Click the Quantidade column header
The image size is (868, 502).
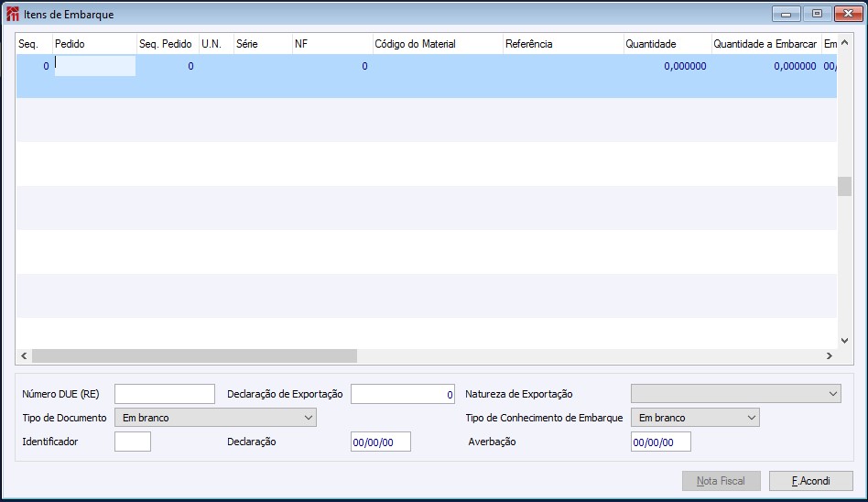[x=667, y=44]
